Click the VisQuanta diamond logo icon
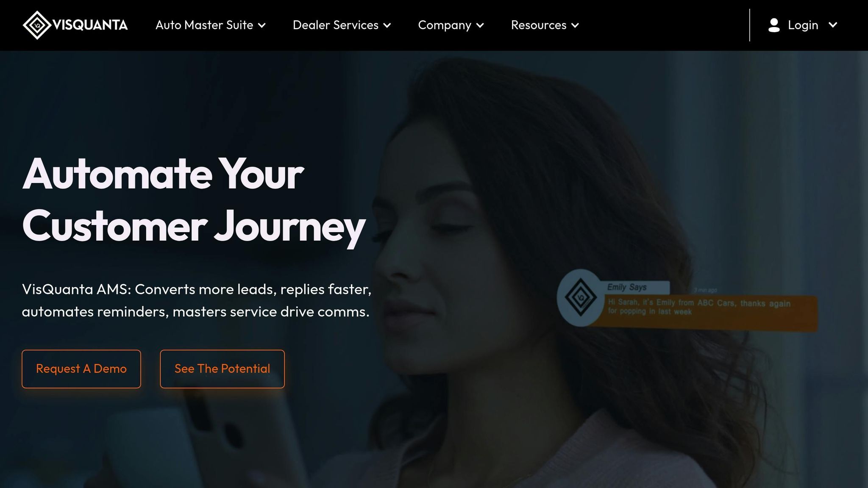This screenshot has height=488, width=868. pos(37,25)
